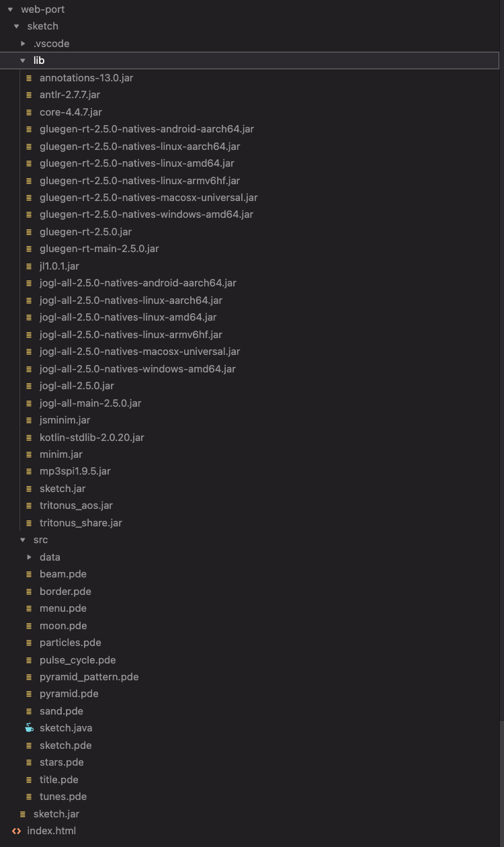The height and width of the screenshot is (847, 504).
Task: Select the index.html file
Action: click(x=51, y=831)
